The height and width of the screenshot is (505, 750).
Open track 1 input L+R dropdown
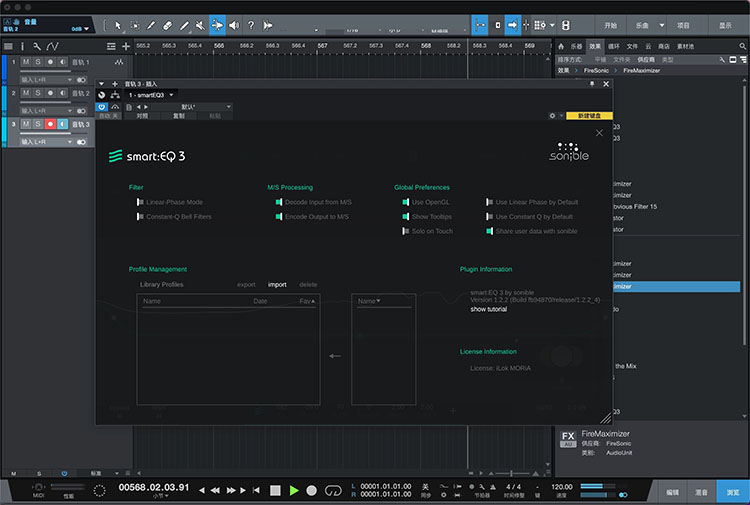click(x=46, y=80)
